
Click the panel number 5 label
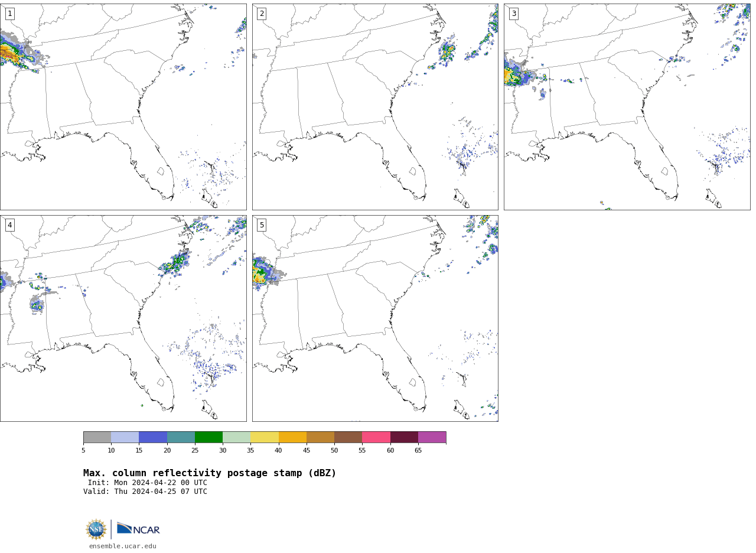(262, 225)
